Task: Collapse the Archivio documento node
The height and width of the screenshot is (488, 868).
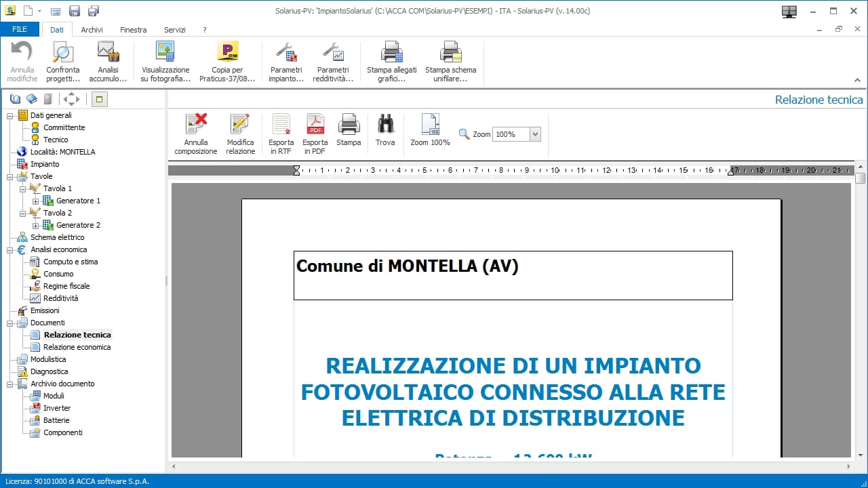Action: pyautogui.click(x=10, y=384)
